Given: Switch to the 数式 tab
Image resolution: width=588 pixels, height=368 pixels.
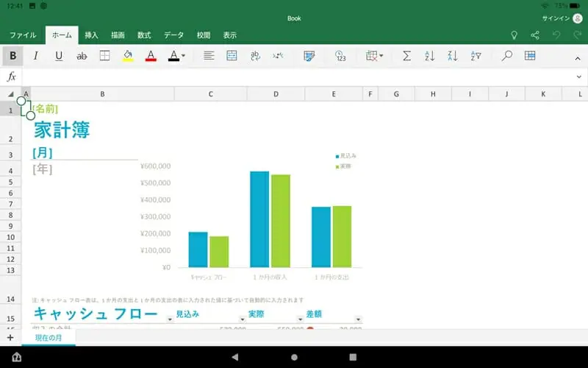Looking at the screenshot, I should coord(144,35).
